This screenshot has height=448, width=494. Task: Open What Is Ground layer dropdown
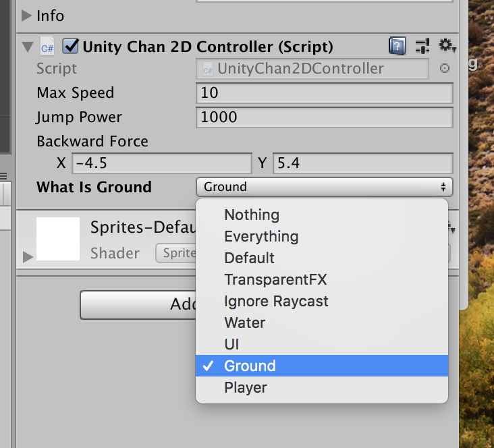(325, 187)
